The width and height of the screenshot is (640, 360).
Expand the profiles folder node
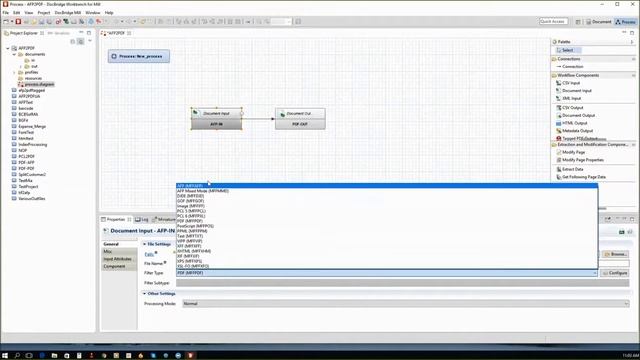pos(14,72)
